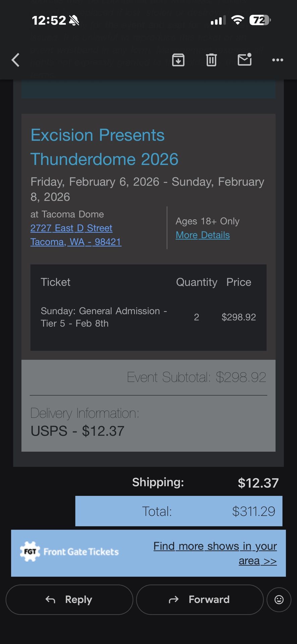Mark email as unread with envelope icon
Screen dimensions: 297x644
[244, 60]
